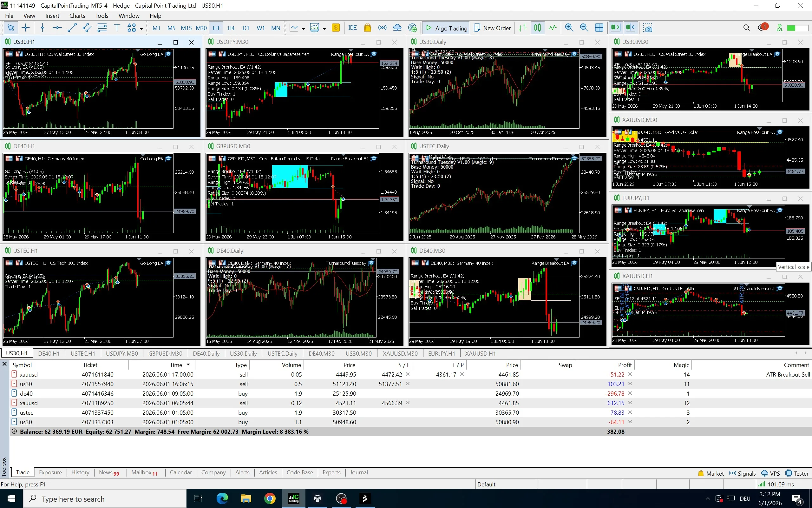
Task: Expand the chart templates dropdown arrow
Action: click(x=324, y=29)
